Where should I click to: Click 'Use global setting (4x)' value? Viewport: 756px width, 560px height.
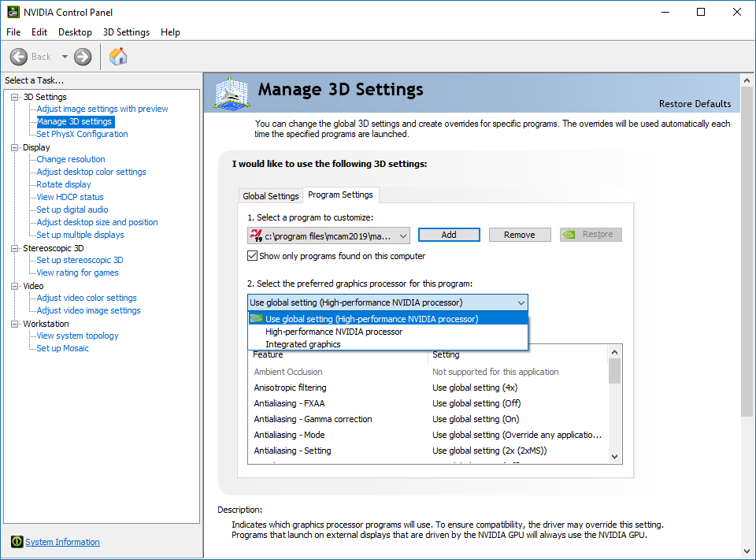pos(474,388)
